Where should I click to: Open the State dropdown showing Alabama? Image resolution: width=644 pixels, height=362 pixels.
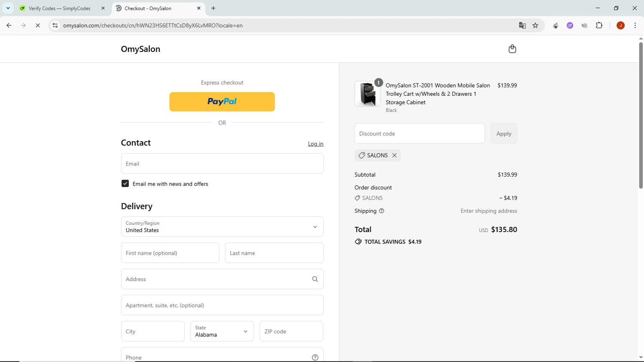point(222,331)
